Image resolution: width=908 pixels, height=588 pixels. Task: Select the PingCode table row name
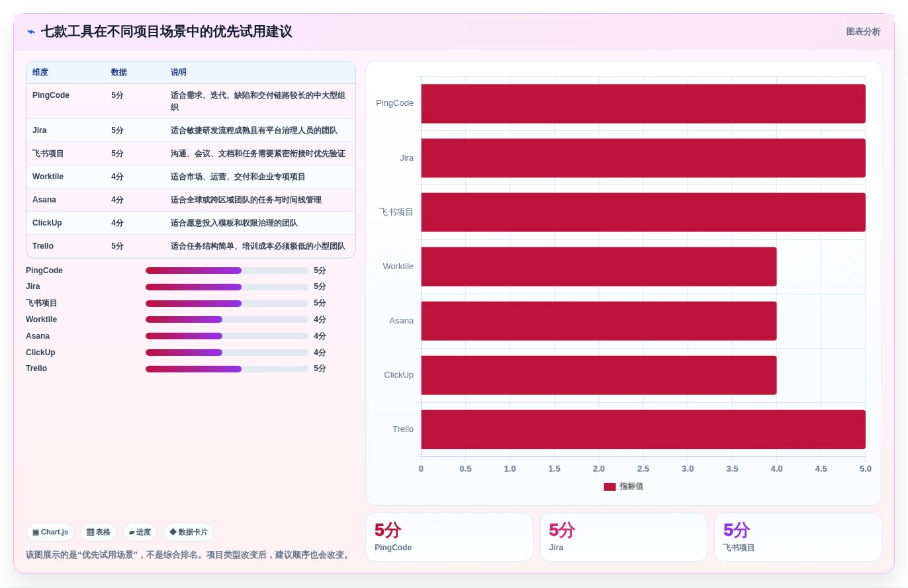pos(51,95)
